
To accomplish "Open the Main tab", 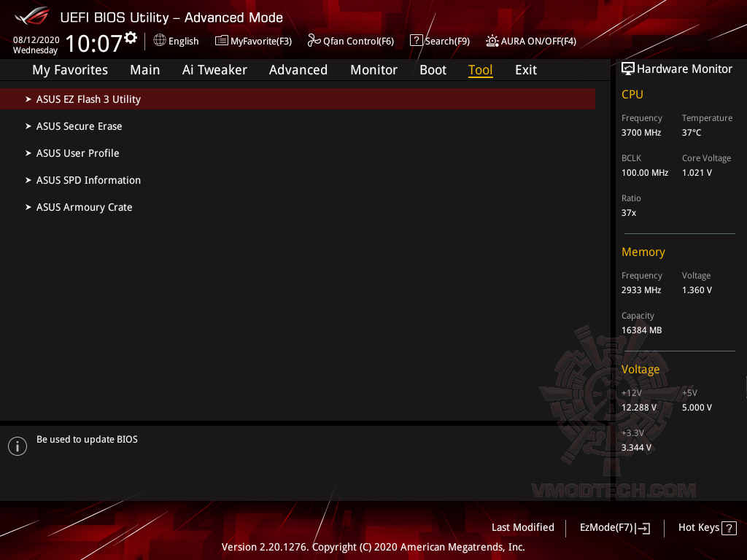I will (145, 70).
